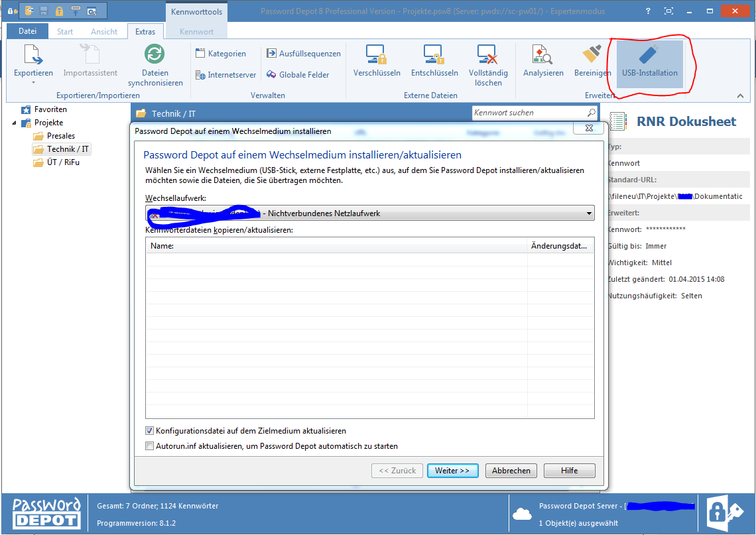Click the 'Gültig bis: Immer' entry
The width and height of the screenshot is (756, 535).
[638, 246]
